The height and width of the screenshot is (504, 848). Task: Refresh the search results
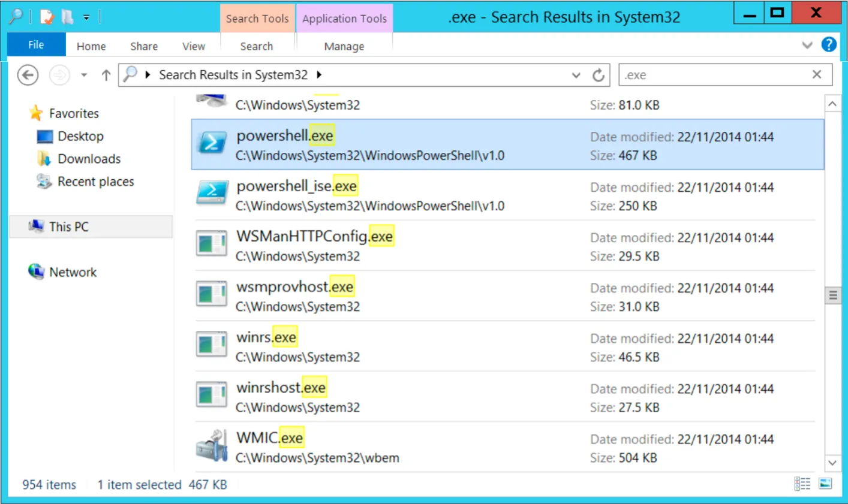tap(599, 75)
